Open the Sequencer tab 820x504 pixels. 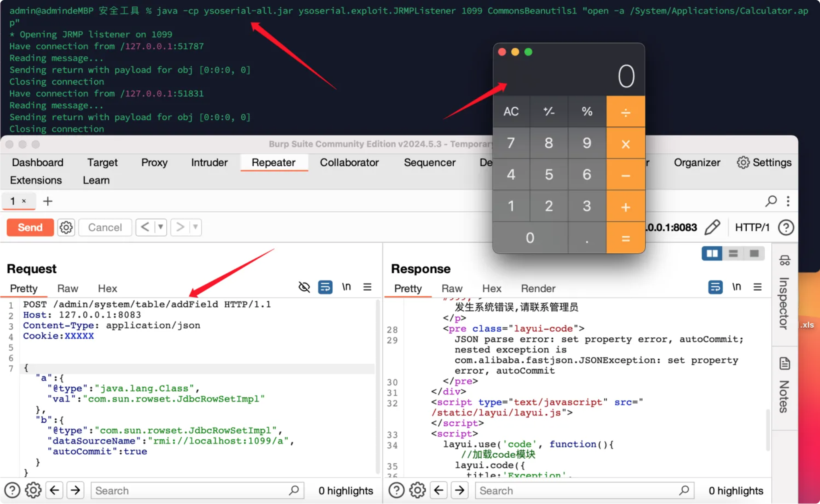click(430, 162)
